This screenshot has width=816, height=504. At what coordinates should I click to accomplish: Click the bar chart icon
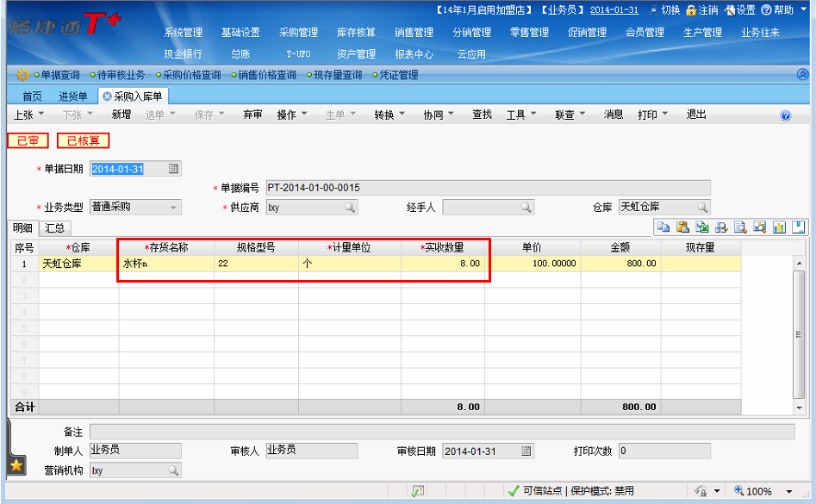(x=779, y=227)
